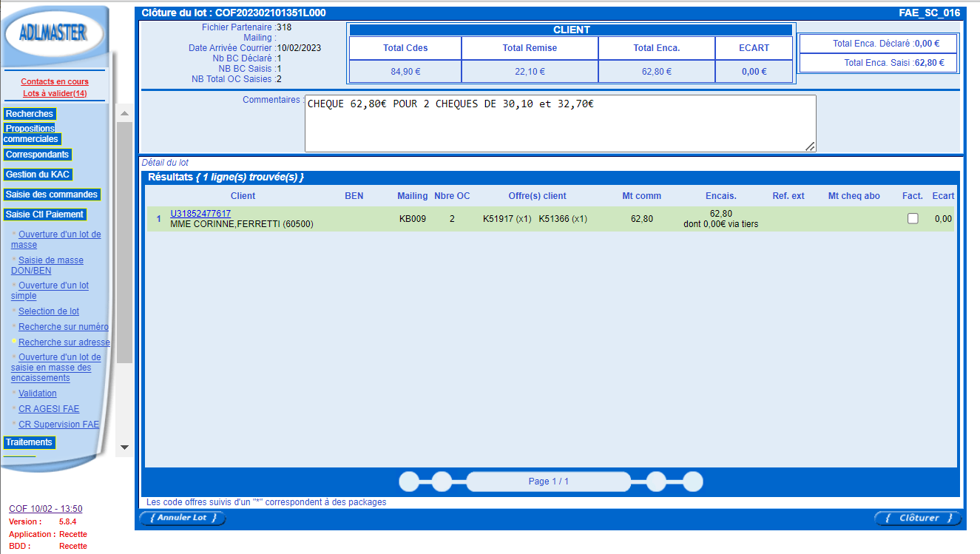This screenshot has width=980, height=554.
Task: Go to the last page using the rightmost pagination circle
Action: click(692, 482)
